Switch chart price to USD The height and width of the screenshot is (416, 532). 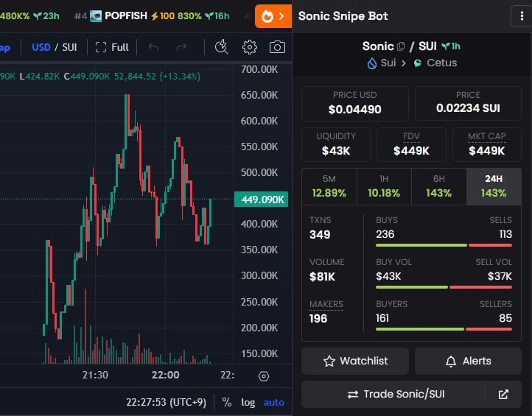click(x=41, y=47)
